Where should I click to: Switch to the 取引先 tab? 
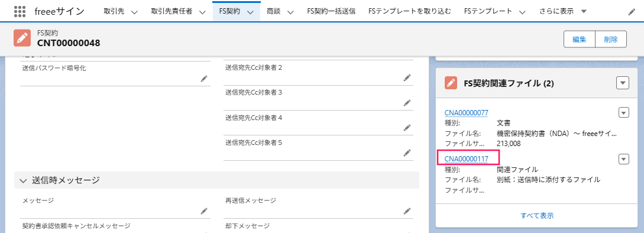[114, 11]
